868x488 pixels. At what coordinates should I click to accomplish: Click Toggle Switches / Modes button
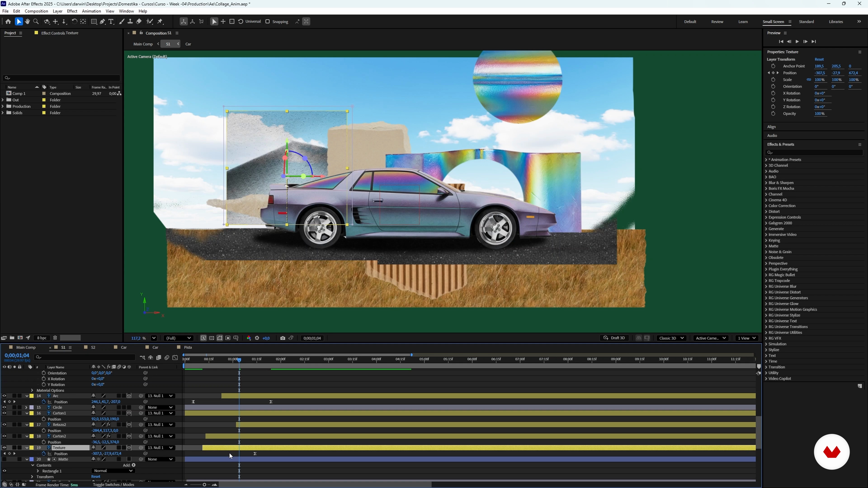113,485
